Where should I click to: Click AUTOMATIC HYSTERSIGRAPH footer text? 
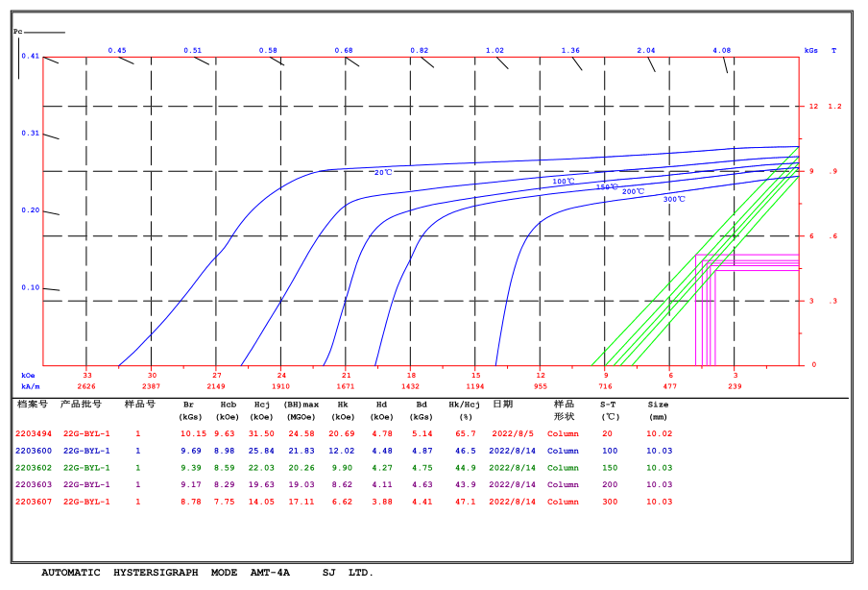coord(120,573)
